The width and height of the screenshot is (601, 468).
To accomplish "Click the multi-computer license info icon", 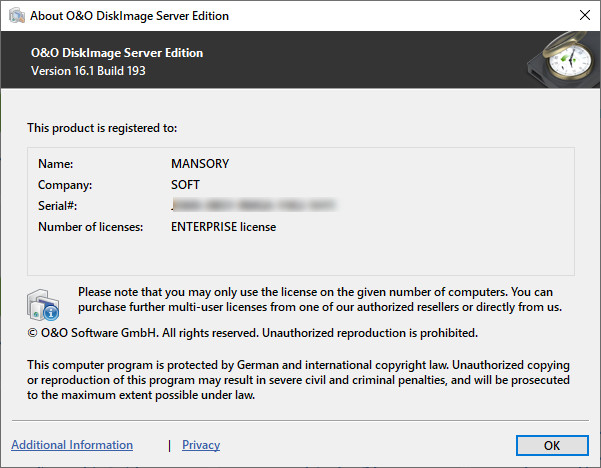I will point(43,303).
